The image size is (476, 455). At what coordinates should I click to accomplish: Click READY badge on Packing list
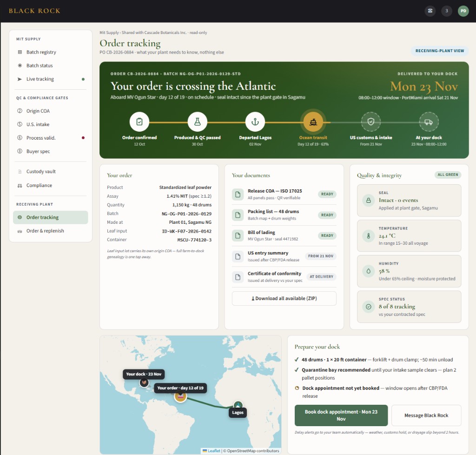(327, 215)
